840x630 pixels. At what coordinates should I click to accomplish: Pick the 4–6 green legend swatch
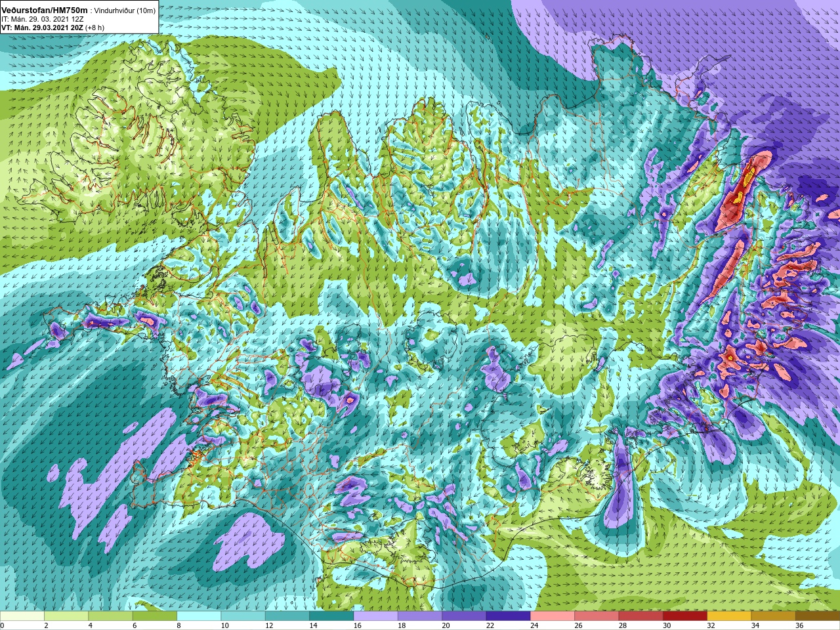[x=110, y=616]
